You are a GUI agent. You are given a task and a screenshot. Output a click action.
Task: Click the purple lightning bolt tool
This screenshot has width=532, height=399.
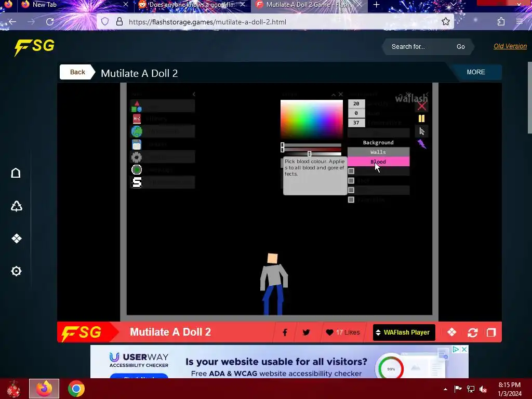point(422,144)
